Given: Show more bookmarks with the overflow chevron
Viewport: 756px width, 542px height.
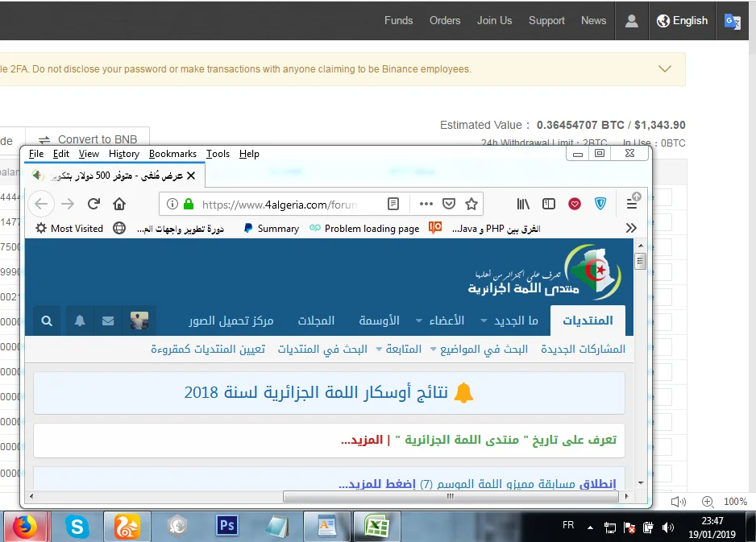Looking at the screenshot, I should [631, 229].
